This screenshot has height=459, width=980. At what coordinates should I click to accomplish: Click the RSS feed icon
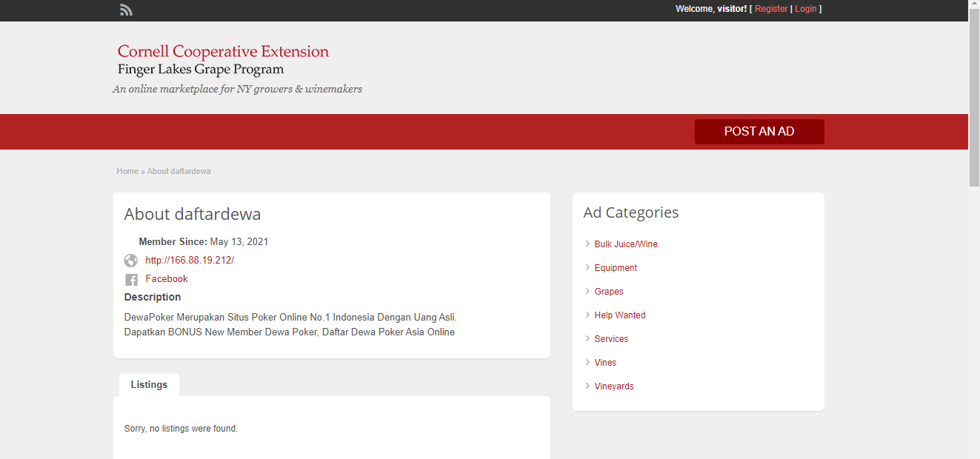point(126,10)
